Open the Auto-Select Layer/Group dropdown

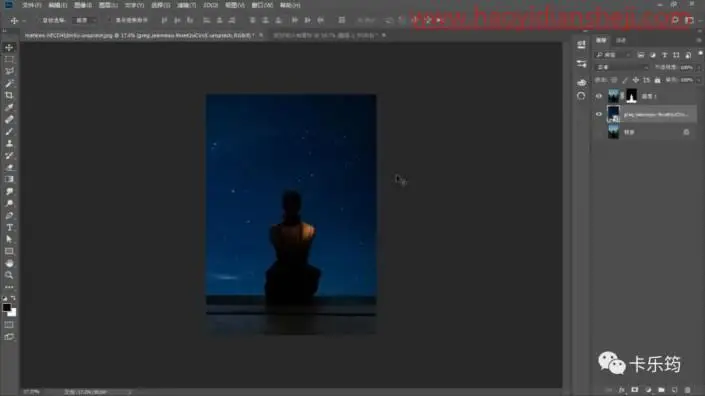(85, 20)
